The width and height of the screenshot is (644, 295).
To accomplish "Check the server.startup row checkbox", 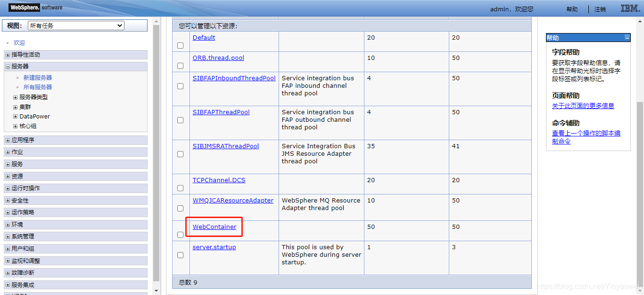I will 180,255.
